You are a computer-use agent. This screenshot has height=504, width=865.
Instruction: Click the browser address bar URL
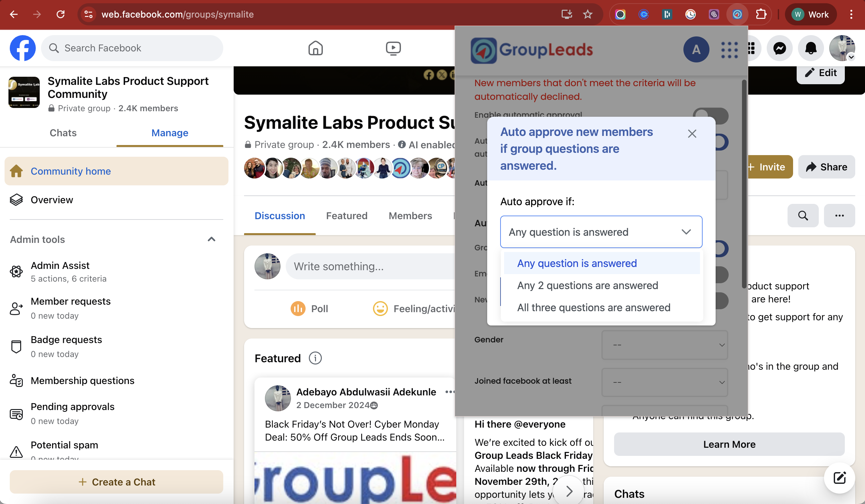[x=177, y=14]
